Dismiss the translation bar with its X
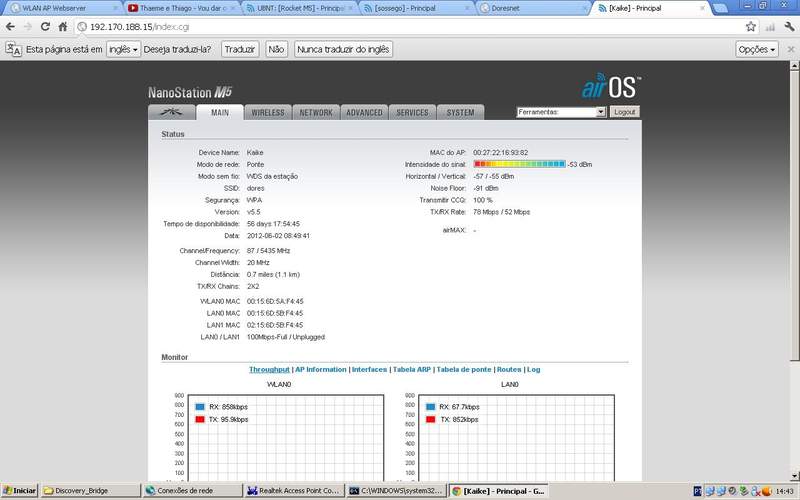Image resolution: width=800 pixels, height=500 pixels. (x=791, y=49)
